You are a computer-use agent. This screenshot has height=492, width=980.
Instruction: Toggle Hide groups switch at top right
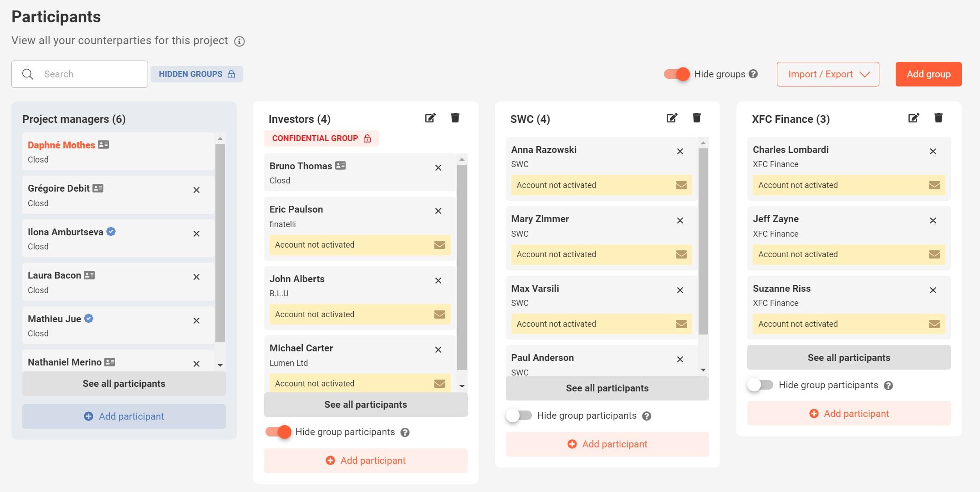(x=675, y=74)
